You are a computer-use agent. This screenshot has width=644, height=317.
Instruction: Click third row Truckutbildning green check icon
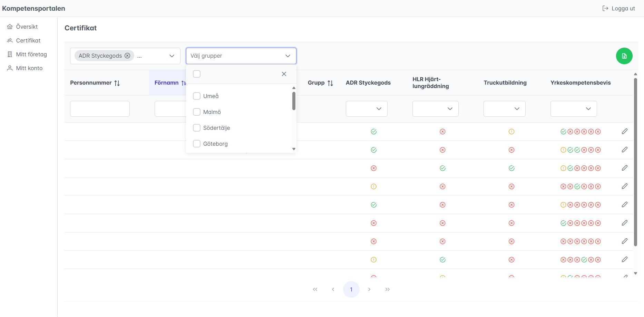pos(511,168)
